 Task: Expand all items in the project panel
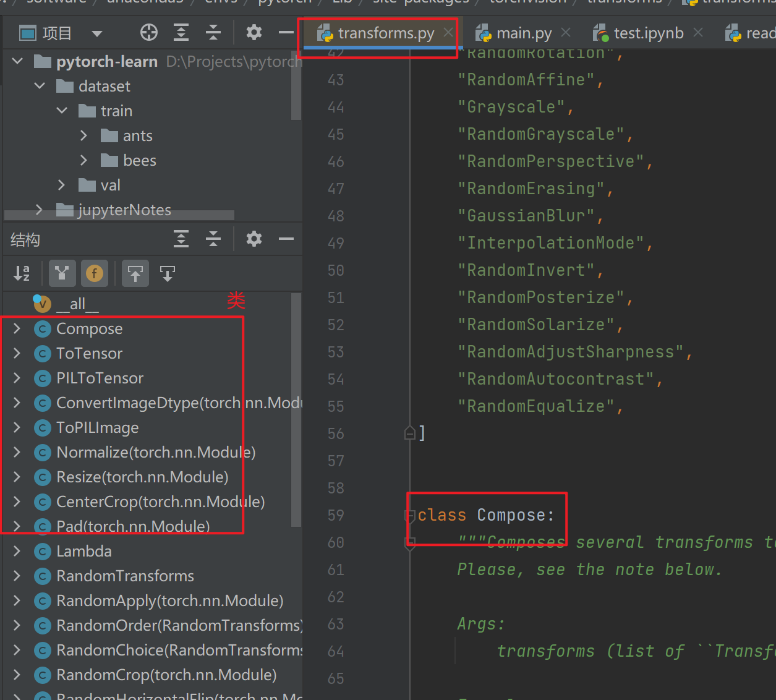point(181,33)
